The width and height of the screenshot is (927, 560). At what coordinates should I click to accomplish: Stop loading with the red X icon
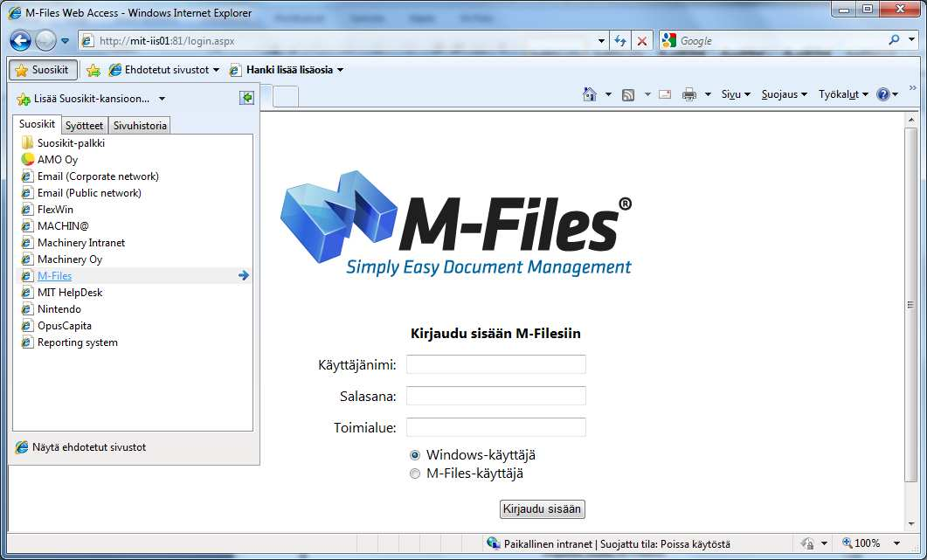(x=642, y=41)
